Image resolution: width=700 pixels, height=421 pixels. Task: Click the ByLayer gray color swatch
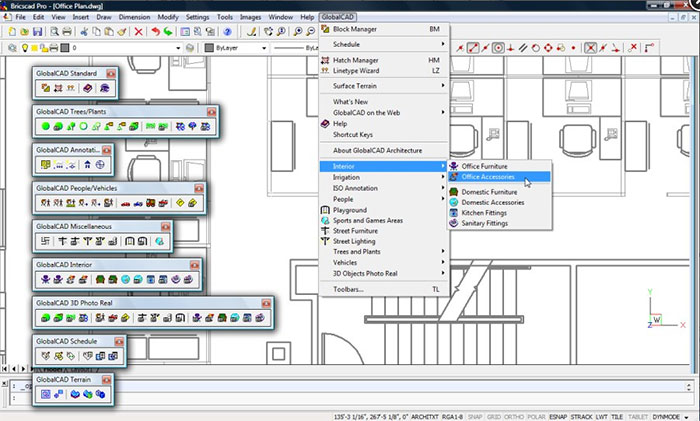point(209,48)
